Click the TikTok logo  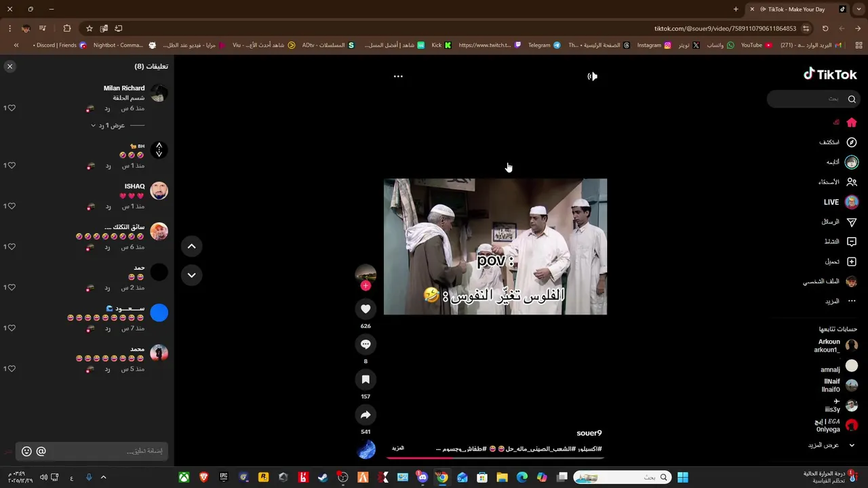point(830,75)
